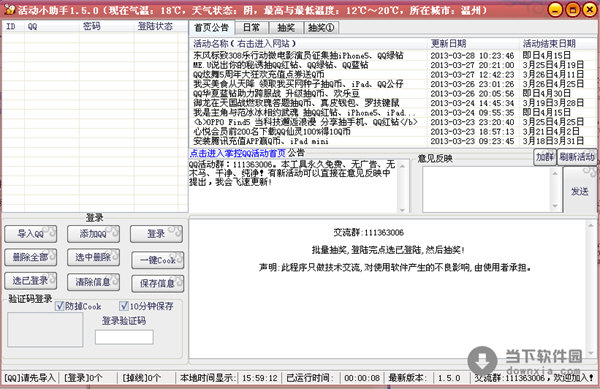
Task: Maximize the 活动小助手 window
Action: pos(573,10)
